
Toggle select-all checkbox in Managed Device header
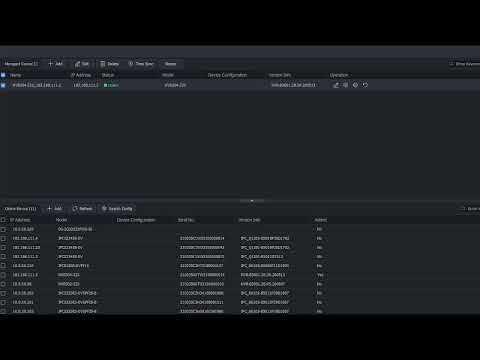coord(3,75)
